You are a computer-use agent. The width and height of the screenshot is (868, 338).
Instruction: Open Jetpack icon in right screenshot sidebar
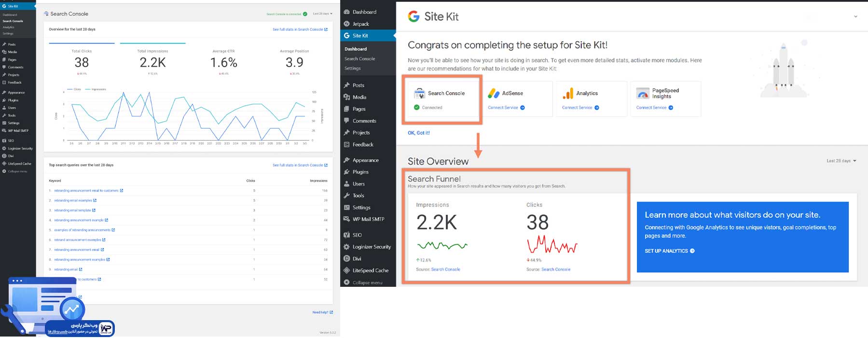pyautogui.click(x=346, y=24)
